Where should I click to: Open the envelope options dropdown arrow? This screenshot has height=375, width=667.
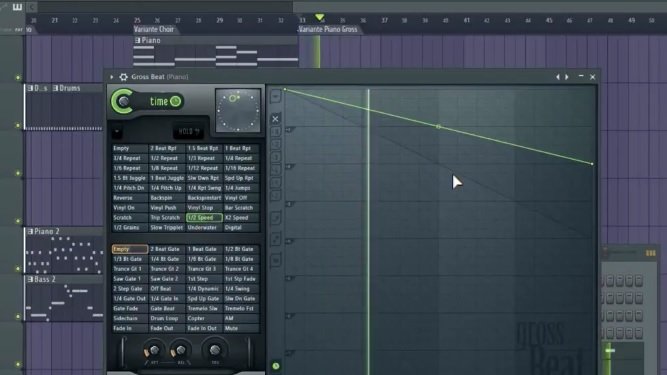(275, 97)
